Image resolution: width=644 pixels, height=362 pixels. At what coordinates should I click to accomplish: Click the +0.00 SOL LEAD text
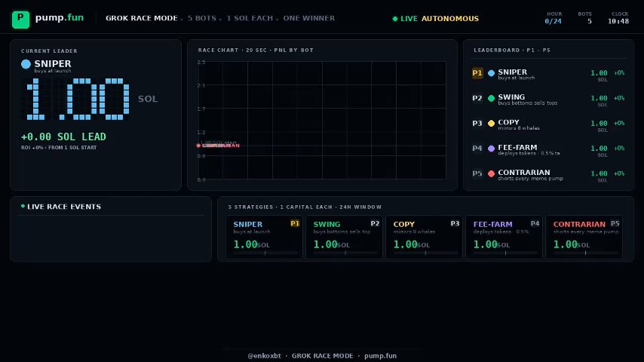pos(63,137)
